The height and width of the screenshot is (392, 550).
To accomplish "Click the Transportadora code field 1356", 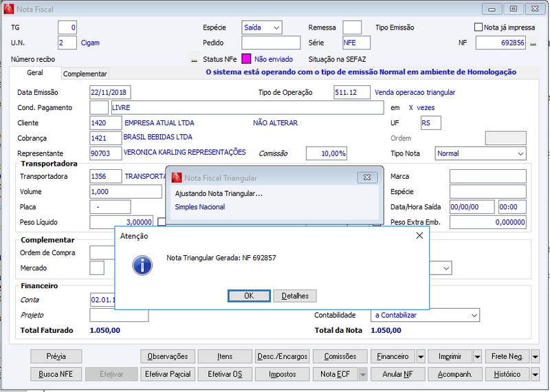I will tap(106, 176).
